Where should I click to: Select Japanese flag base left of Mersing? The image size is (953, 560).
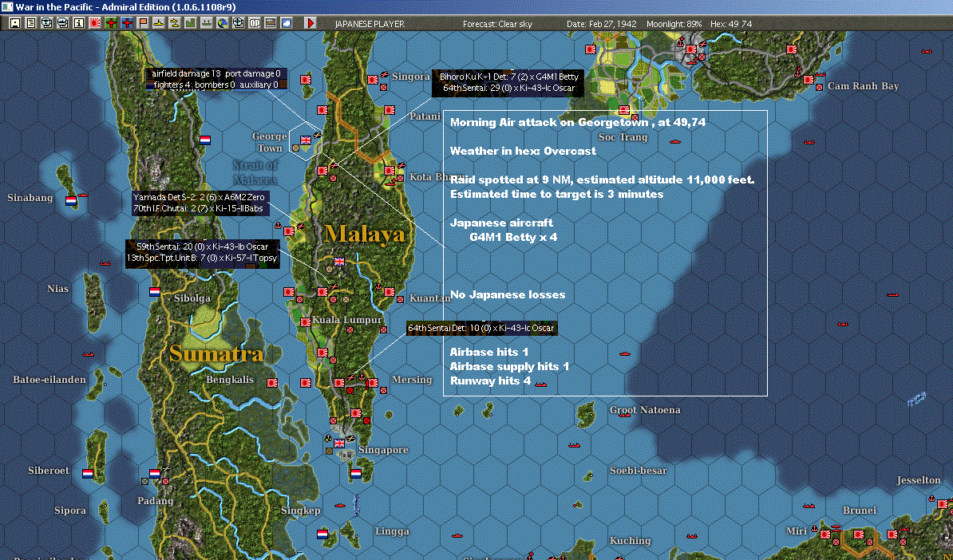(x=373, y=383)
